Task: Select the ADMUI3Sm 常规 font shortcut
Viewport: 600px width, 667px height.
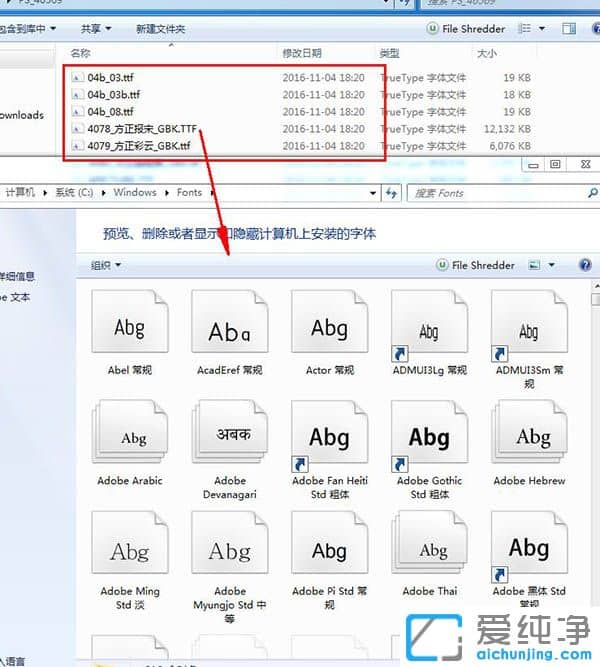Action: pos(529,325)
